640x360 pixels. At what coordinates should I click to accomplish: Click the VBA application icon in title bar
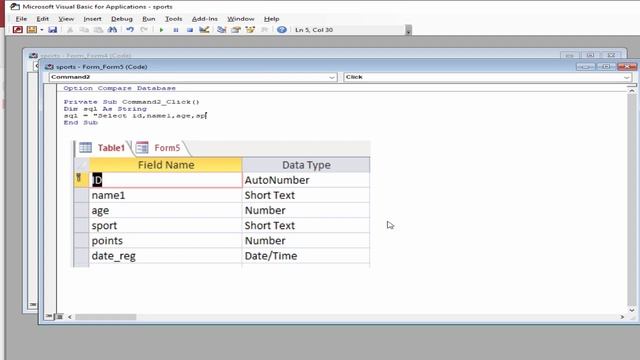15,7
